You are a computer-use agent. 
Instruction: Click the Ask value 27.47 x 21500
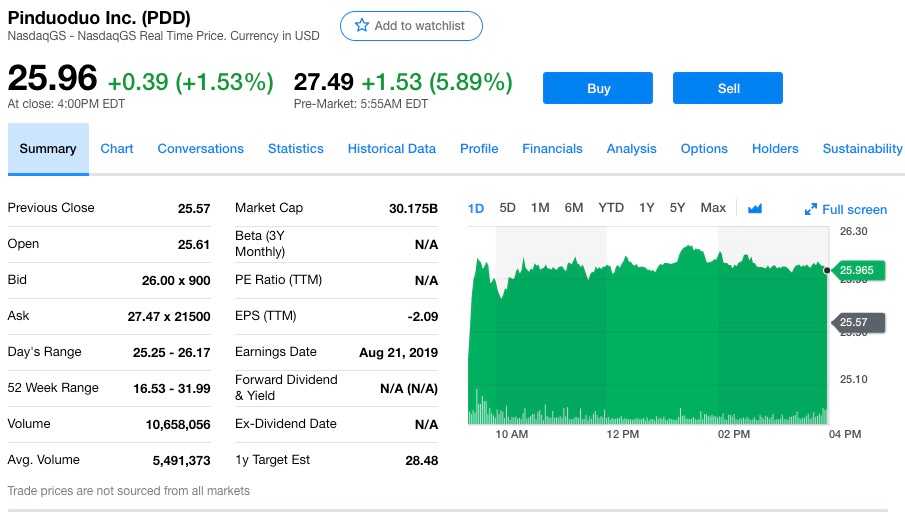click(x=169, y=317)
